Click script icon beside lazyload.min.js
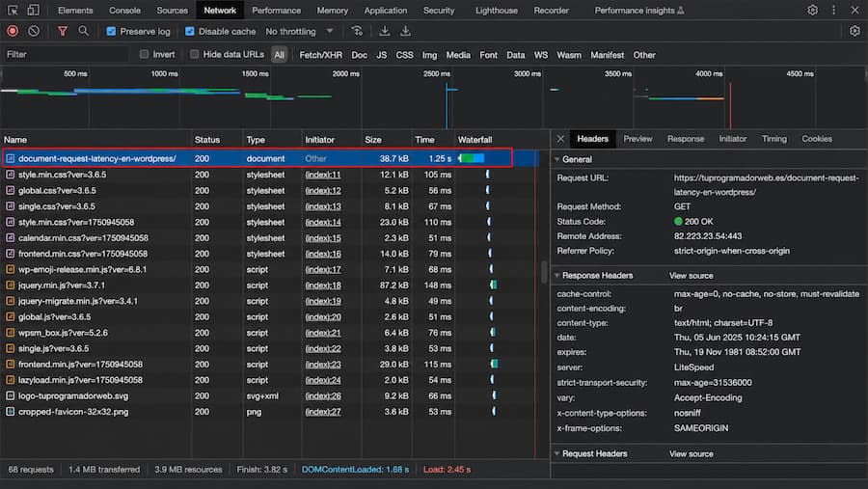The height and width of the screenshot is (489, 868). point(10,380)
